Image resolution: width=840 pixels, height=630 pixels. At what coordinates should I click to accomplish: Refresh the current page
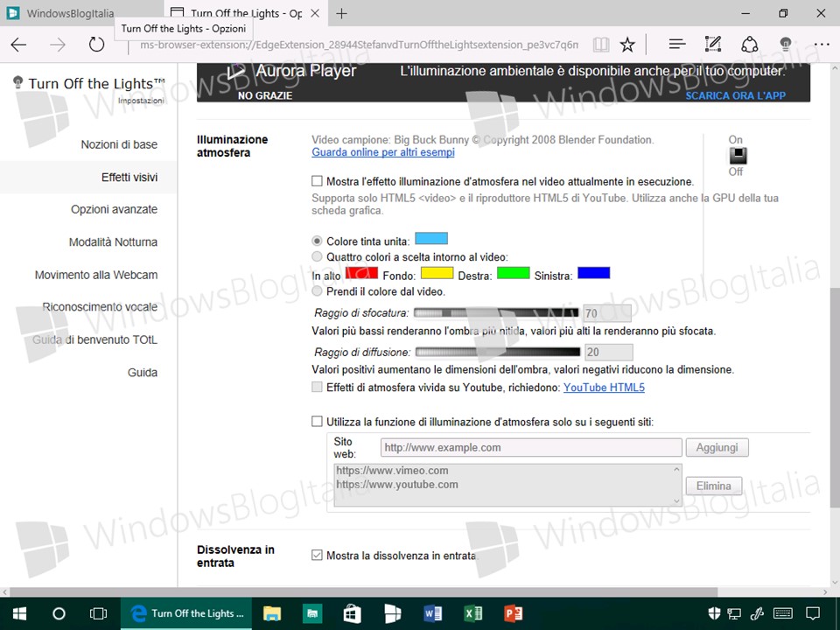(x=96, y=45)
